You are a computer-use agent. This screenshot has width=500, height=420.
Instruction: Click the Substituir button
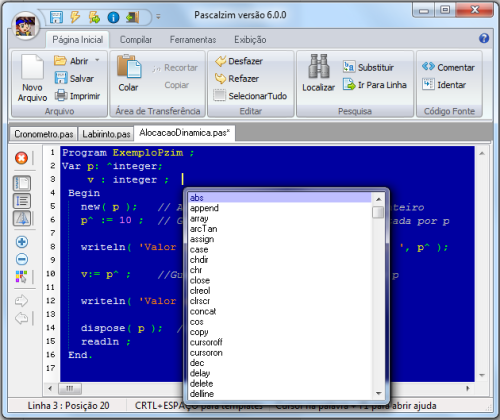368,67
